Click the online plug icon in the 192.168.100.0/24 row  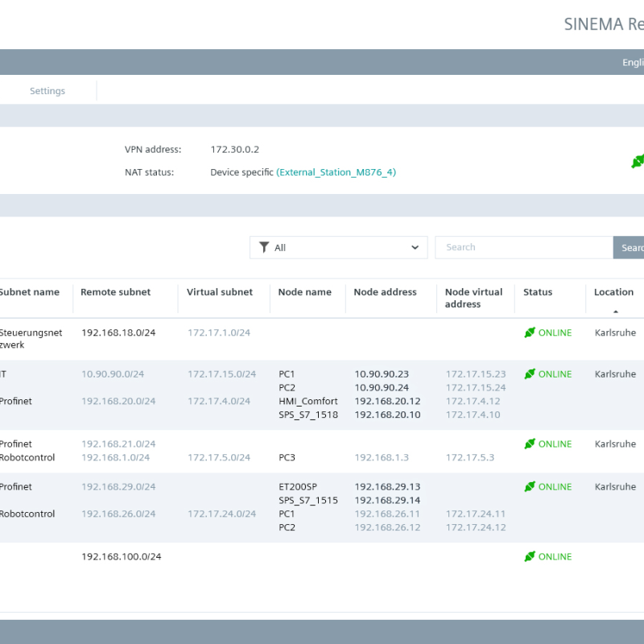click(x=530, y=556)
